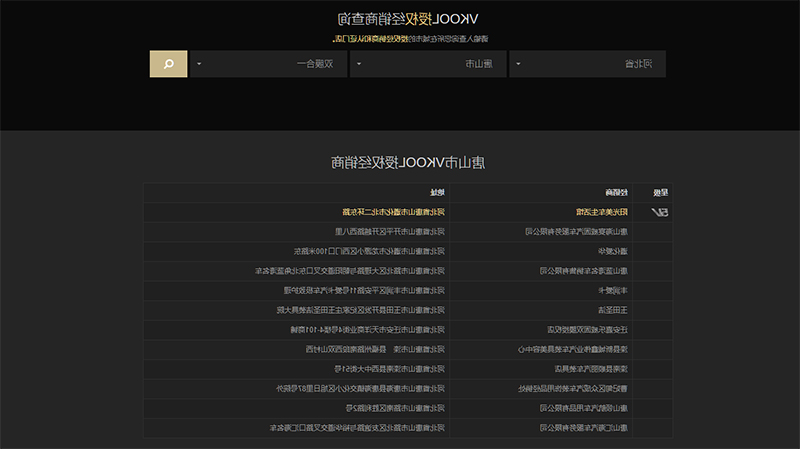800x449 pixels.
Task: Click the 地址 column header
Action: (437, 192)
